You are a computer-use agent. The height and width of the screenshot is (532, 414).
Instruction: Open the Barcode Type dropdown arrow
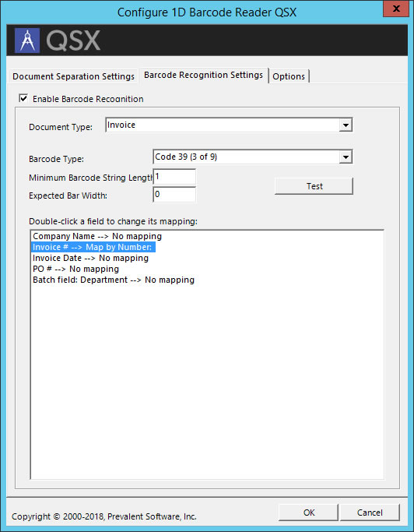pyautogui.click(x=346, y=157)
